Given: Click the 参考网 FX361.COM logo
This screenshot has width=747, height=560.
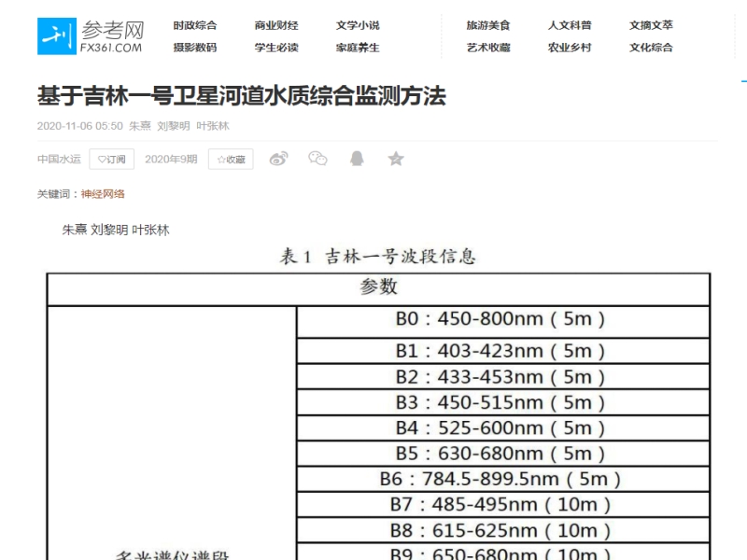Looking at the screenshot, I should coord(91,35).
